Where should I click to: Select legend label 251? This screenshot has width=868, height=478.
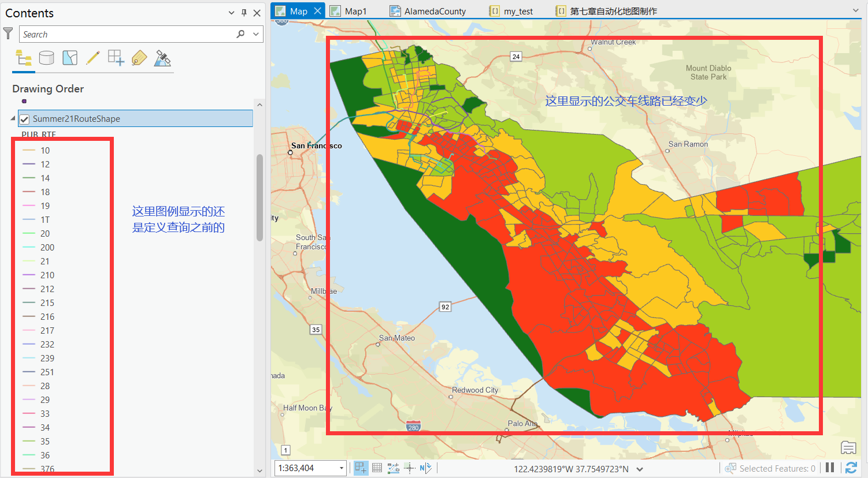pos(47,372)
